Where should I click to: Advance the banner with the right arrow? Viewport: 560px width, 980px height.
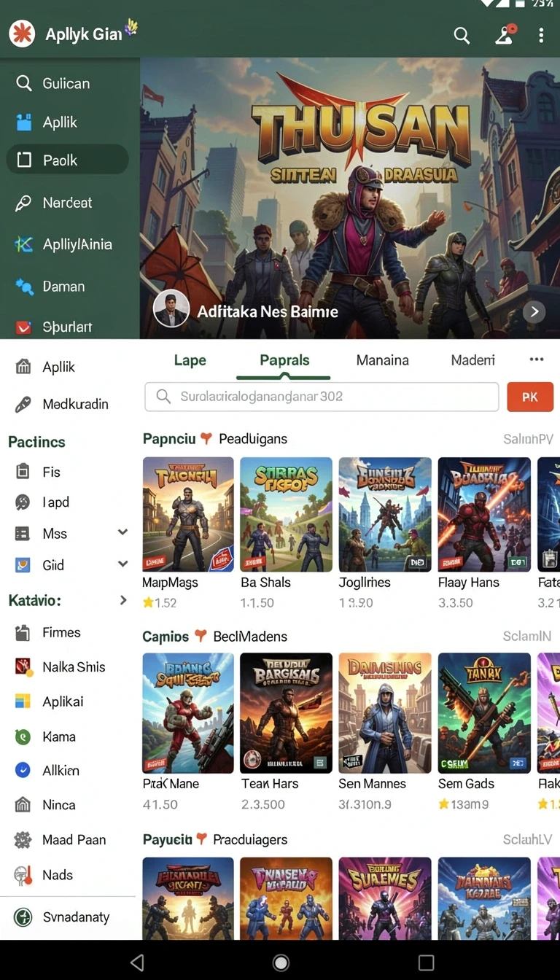[534, 312]
